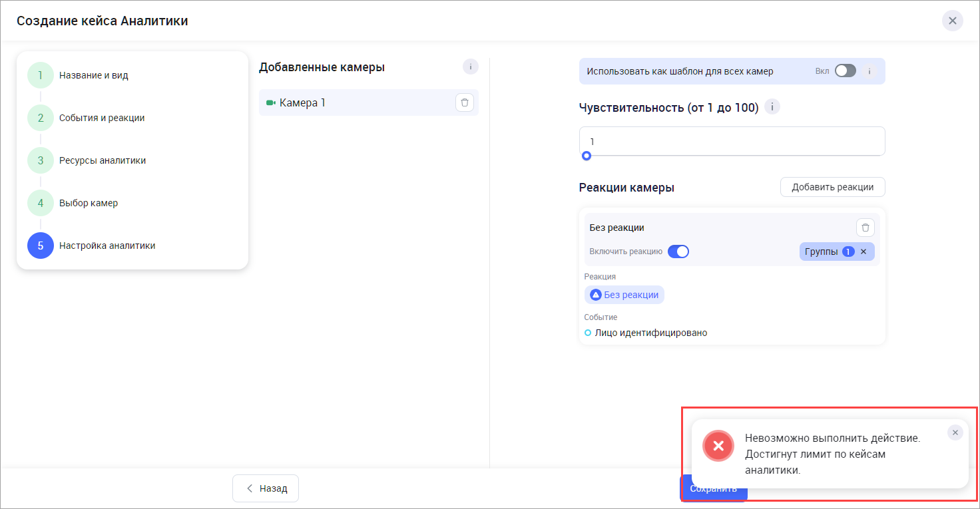Close the Создание кейса Аналитики dialog
The height and width of the screenshot is (509, 980).
[x=952, y=21]
